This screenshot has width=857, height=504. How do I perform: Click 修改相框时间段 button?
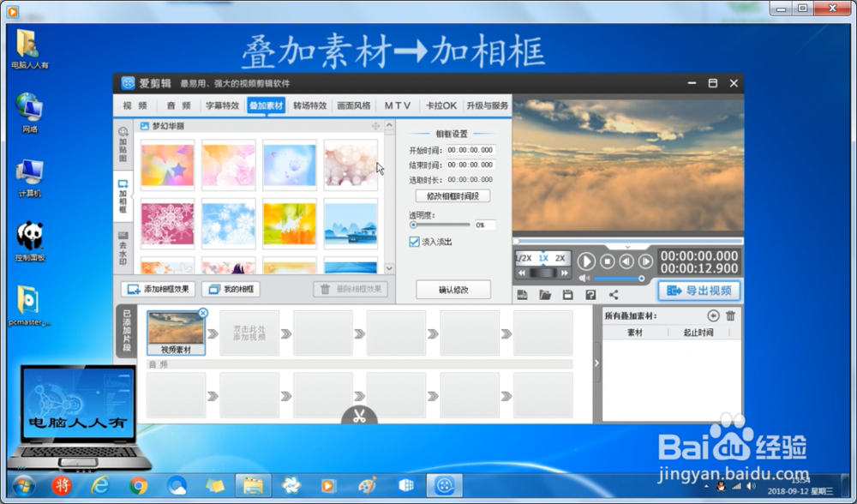coord(452,195)
